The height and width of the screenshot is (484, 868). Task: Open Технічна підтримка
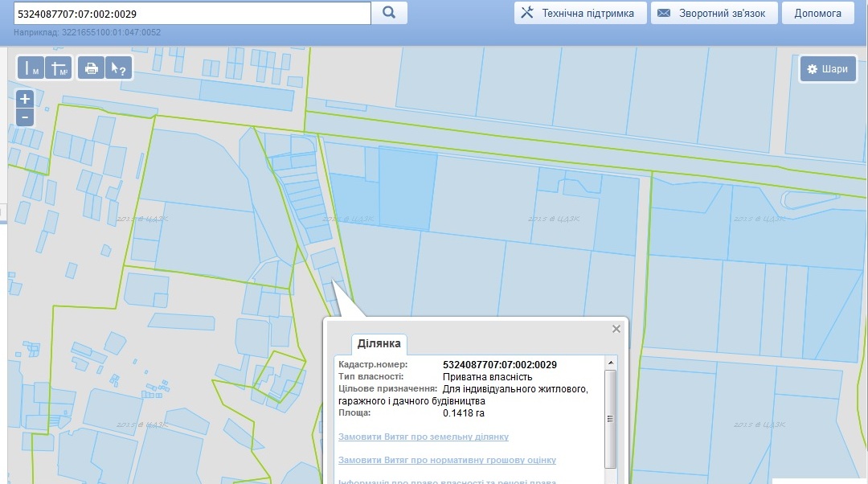(580, 13)
